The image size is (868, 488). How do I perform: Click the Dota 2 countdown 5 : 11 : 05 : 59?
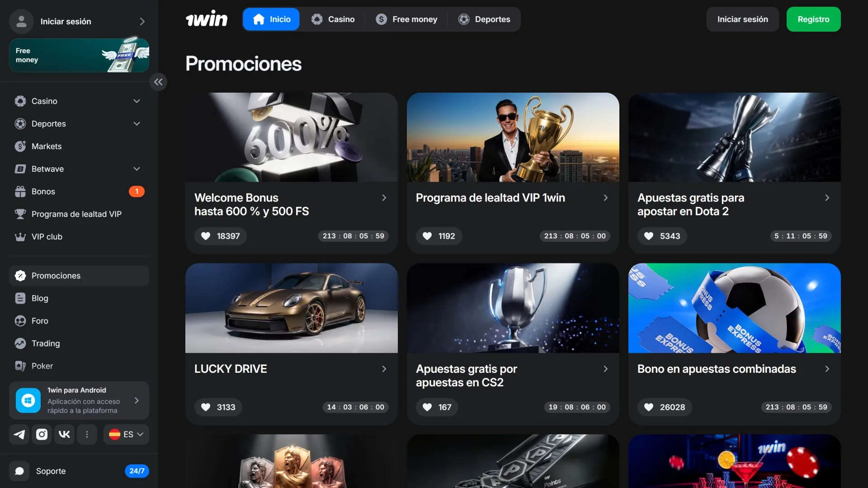tap(801, 236)
